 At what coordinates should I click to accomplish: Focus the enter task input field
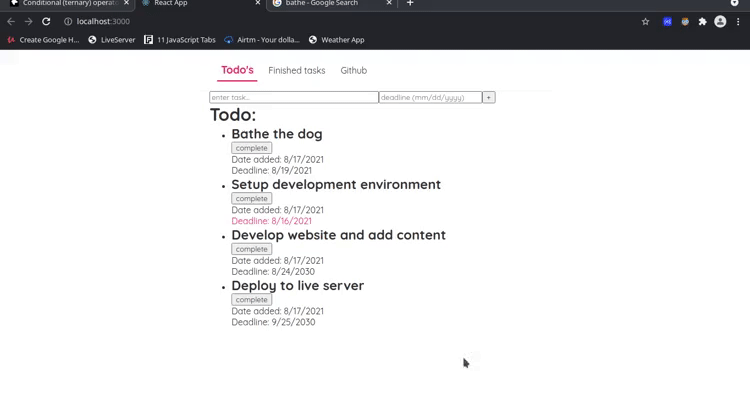tap(294, 97)
